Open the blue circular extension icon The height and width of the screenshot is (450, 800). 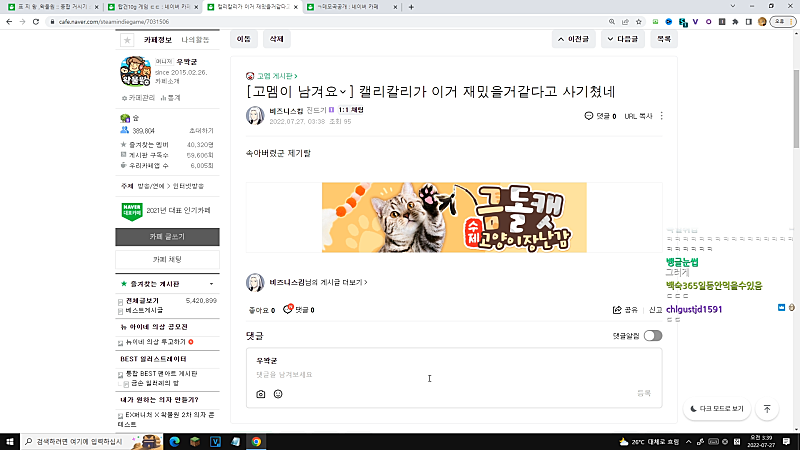point(669,22)
